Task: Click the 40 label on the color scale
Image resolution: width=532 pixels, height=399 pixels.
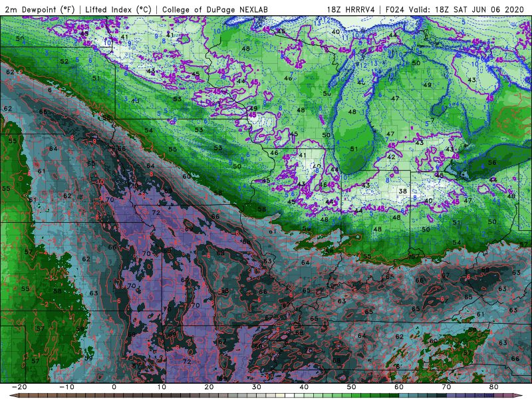Action: click(x=304, y=387)
